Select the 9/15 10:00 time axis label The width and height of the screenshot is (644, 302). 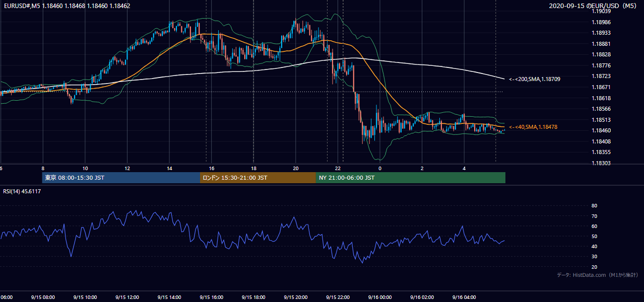tap(85, 297)
